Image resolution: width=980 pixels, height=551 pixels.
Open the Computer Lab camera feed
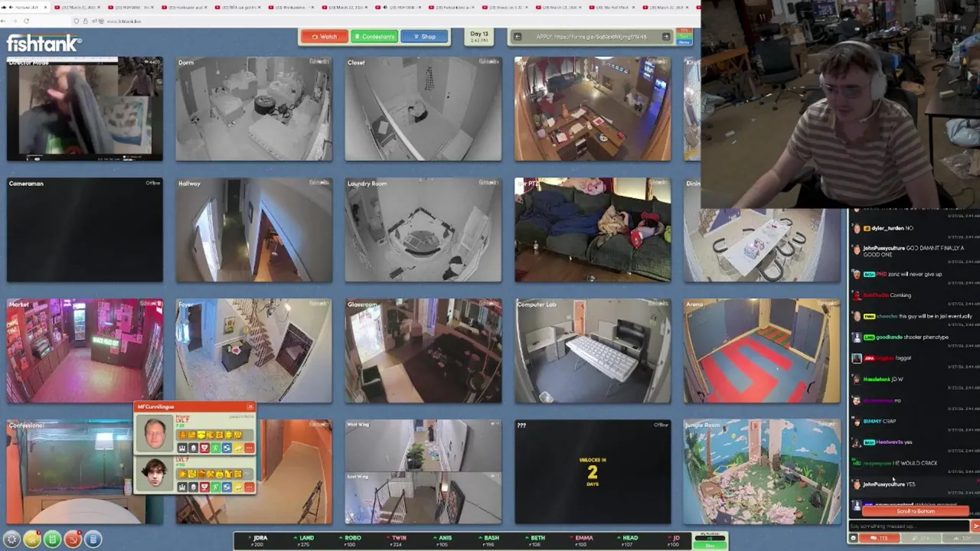click(x=593, y=350)
